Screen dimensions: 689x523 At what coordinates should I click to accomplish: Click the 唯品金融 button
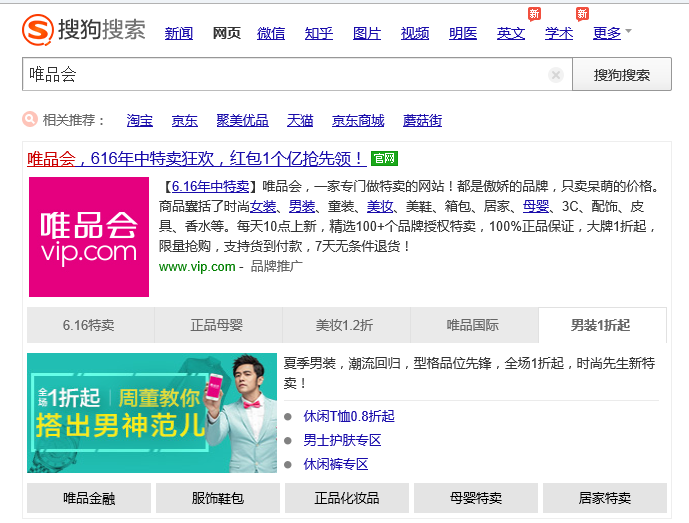(x=89, y=497)
